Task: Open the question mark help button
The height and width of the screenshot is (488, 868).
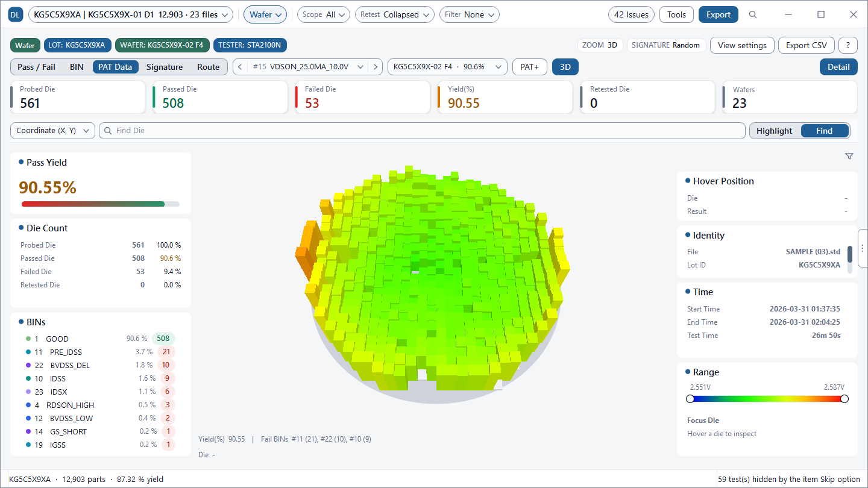Action: [848, 45]
